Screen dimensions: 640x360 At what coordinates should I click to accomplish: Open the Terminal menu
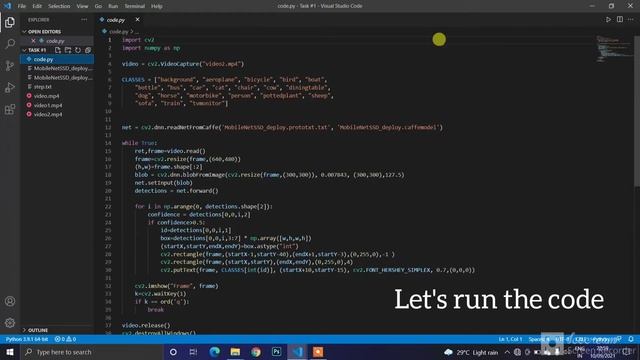click(x=135, y=6)
